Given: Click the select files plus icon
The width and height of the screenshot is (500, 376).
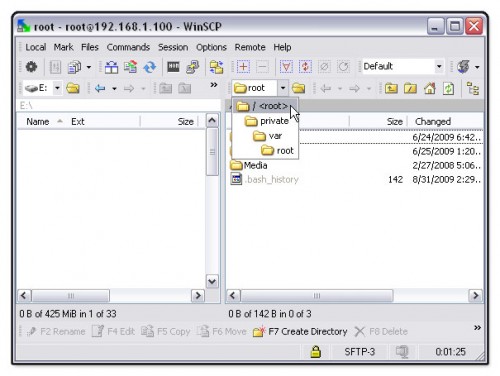Looking at the screenshot, I should (x=243, y=67).
